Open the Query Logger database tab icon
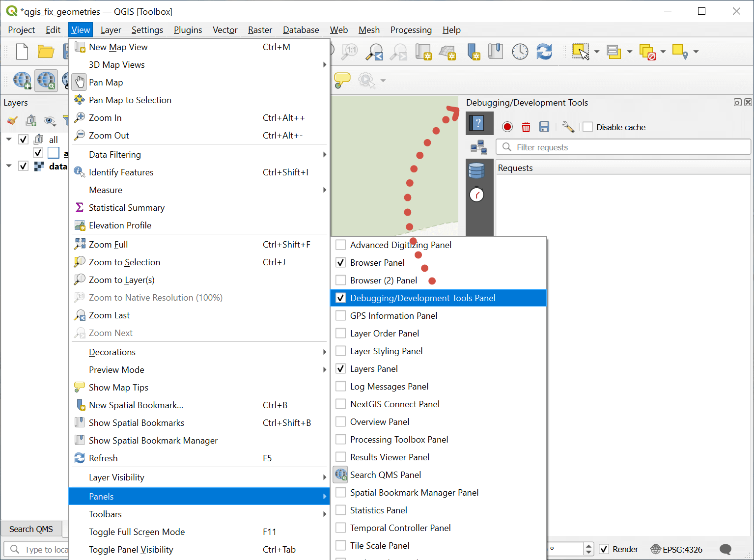Screen dimensions: 754x560 coord(476,170)
